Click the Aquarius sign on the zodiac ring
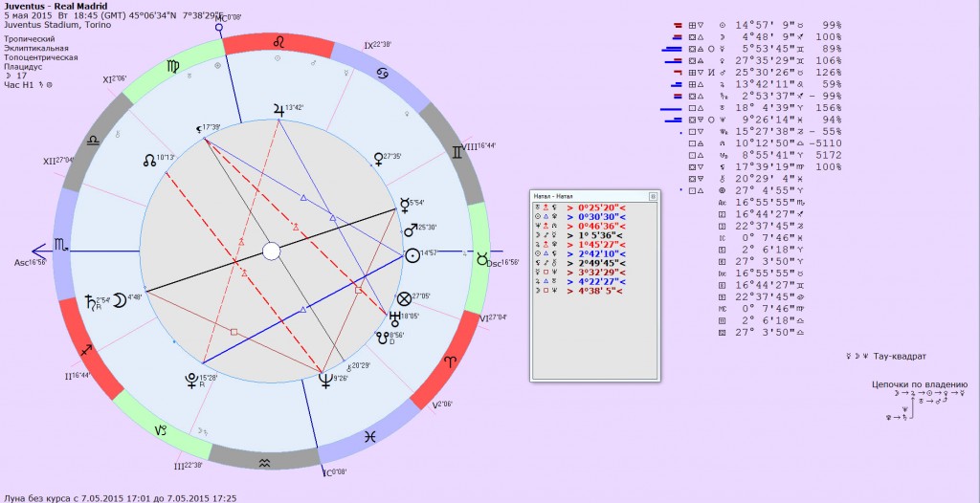980x503 pixels. tap(265, 461)
